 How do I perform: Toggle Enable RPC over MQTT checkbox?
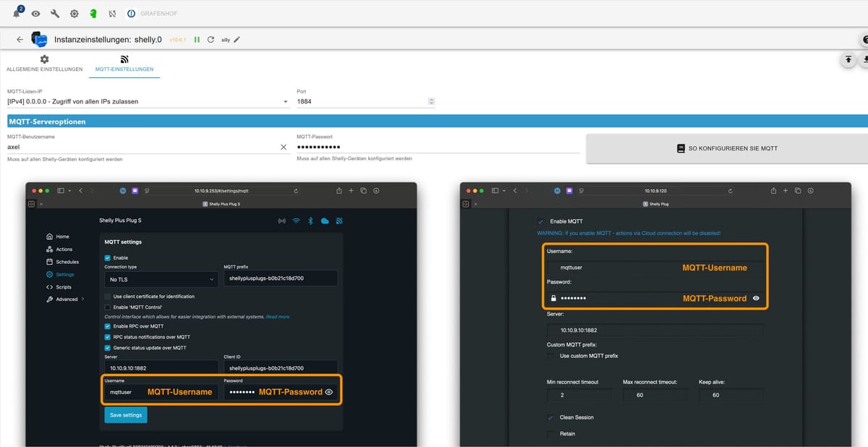[x=108, y=326]
